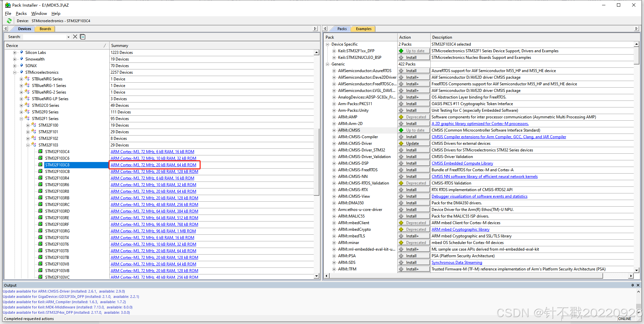
Task: Click Install+ for ARM::mbedTLS
Action: click(414, 236)
